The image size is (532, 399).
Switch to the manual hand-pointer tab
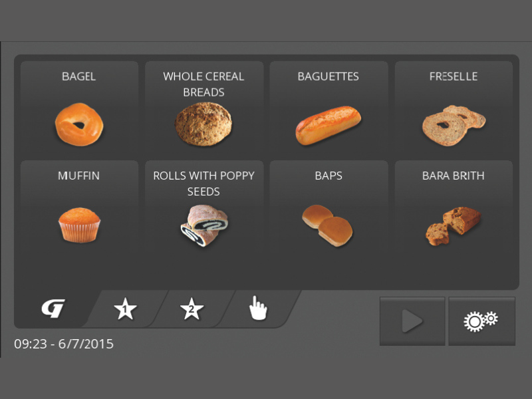pos(258,308)
